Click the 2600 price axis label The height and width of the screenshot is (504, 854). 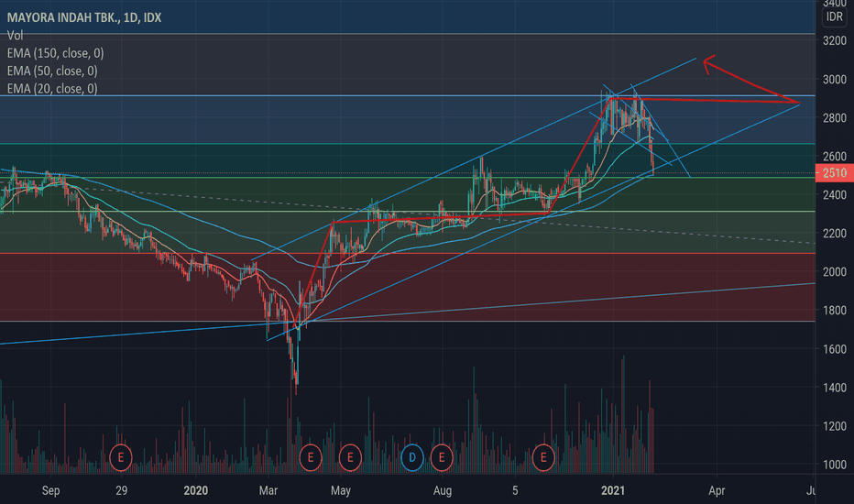tap(835, 157)
